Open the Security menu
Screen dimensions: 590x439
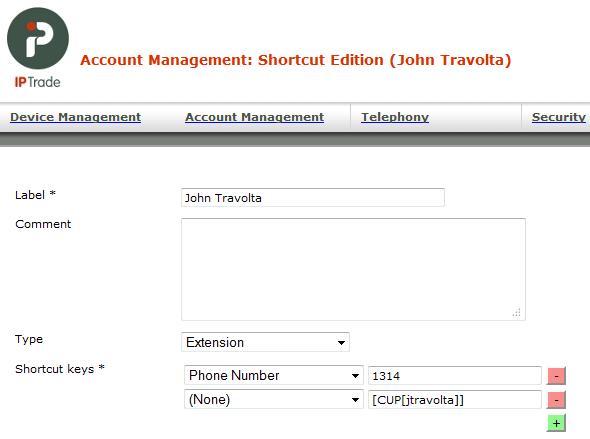click(559, 117)
